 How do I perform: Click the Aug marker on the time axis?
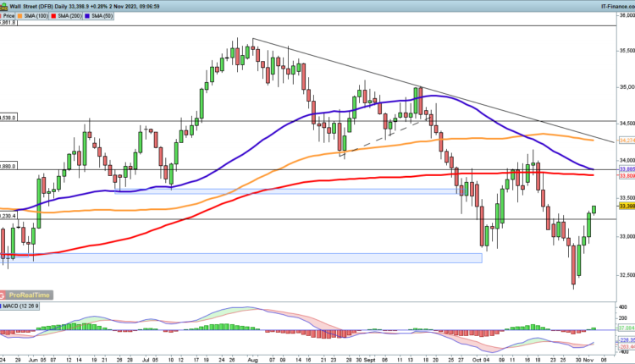coord(253,358)
